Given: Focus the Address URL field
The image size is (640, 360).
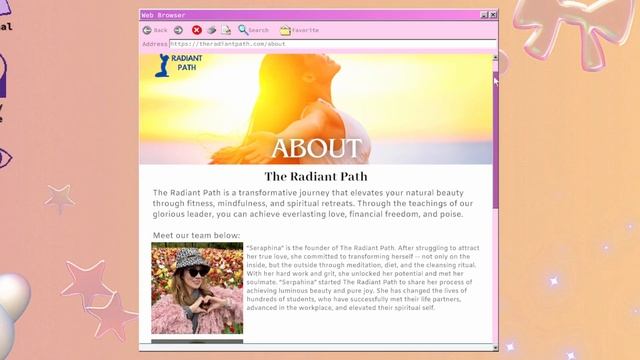Looking at the screenshot, I should (x=332, y=44).
